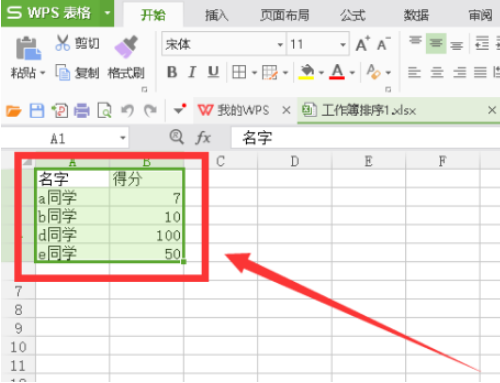Viewport: 500px width, 383px height.
Task: Toggle bold formatting
Action: pyautogui.click(x=172, y=72)
